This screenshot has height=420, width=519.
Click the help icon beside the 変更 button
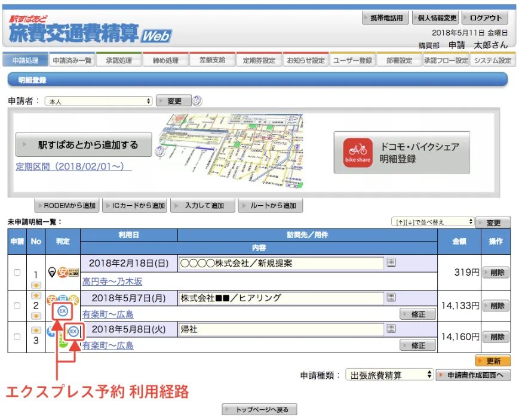tap(197, 101)
